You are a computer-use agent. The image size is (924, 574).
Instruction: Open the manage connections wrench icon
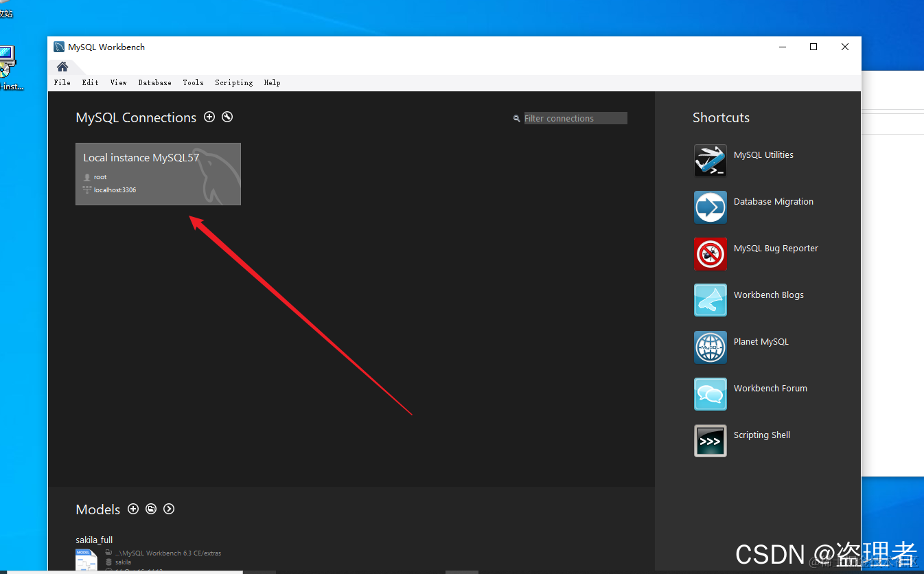[227, 117]
